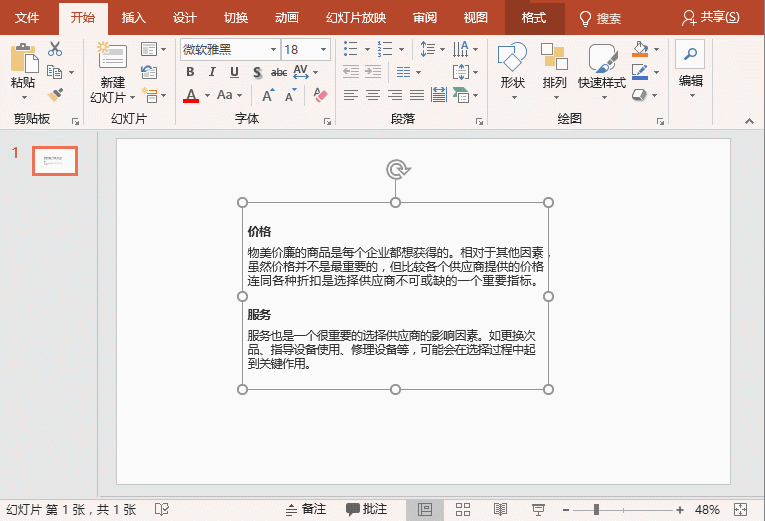Viewport: 765px width, 521px height.
Task: Click the shape fill paint bucket
Action: pos(640,49)
